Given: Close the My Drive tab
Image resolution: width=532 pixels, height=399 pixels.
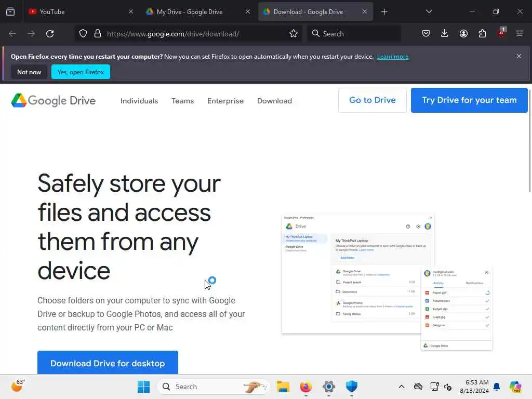Looking at the screenshot, I should click(248, 12).
